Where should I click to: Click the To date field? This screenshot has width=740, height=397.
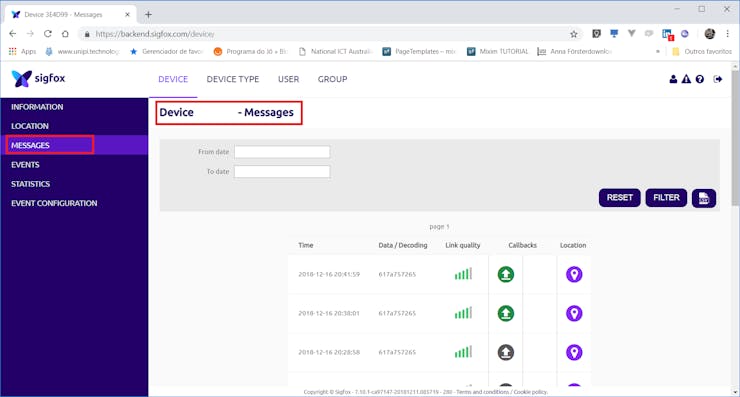pos(282,172)
